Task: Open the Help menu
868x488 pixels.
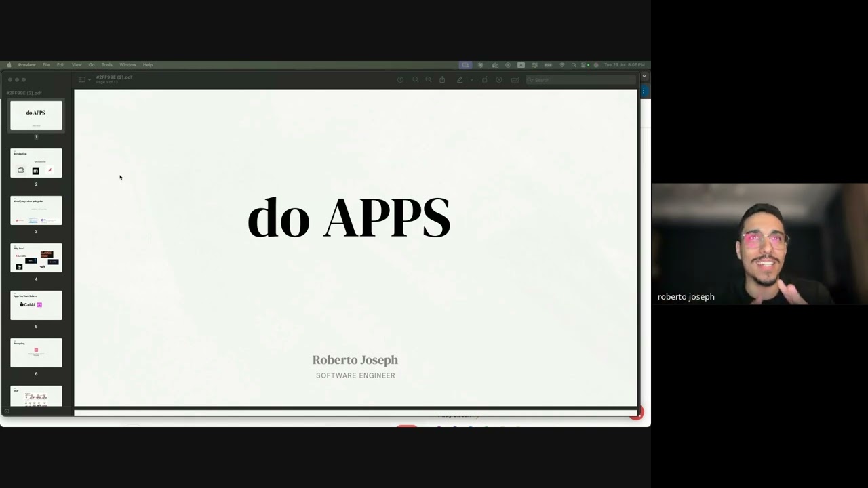Action: point(148,65)
